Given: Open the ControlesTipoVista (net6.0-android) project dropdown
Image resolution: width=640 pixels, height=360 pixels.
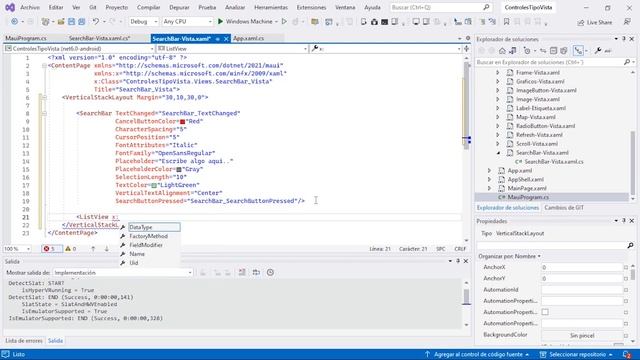Looking at the screenshot, I should (79, 49).
